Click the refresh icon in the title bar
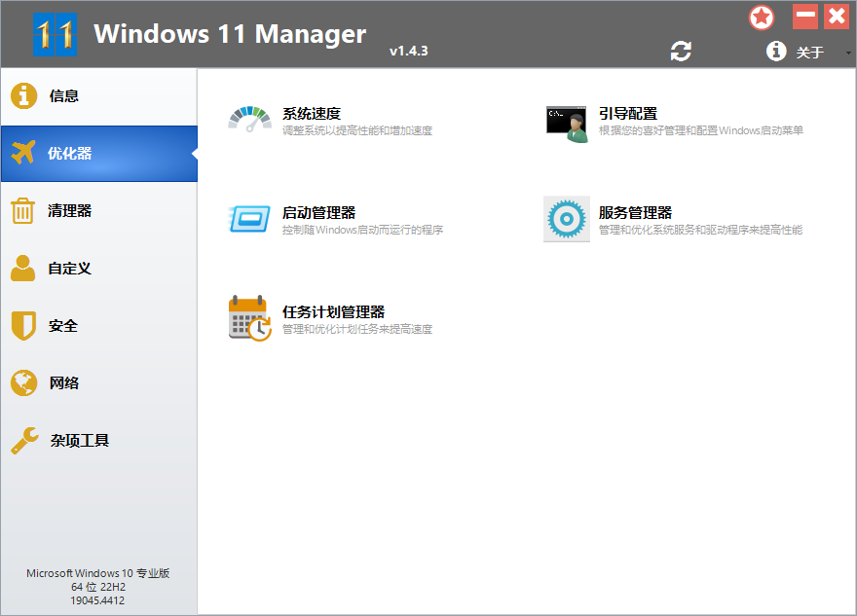 coord(681,51)
